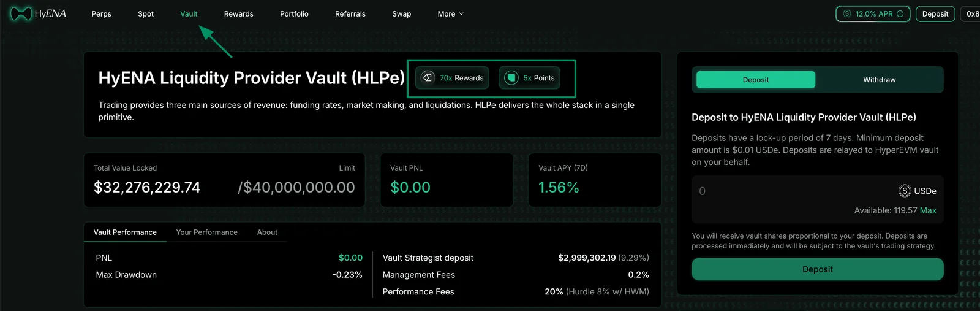The image size is (980, 311).
Task: Click the dollar icon in APR badge
Action: click(x=847, y=14)
